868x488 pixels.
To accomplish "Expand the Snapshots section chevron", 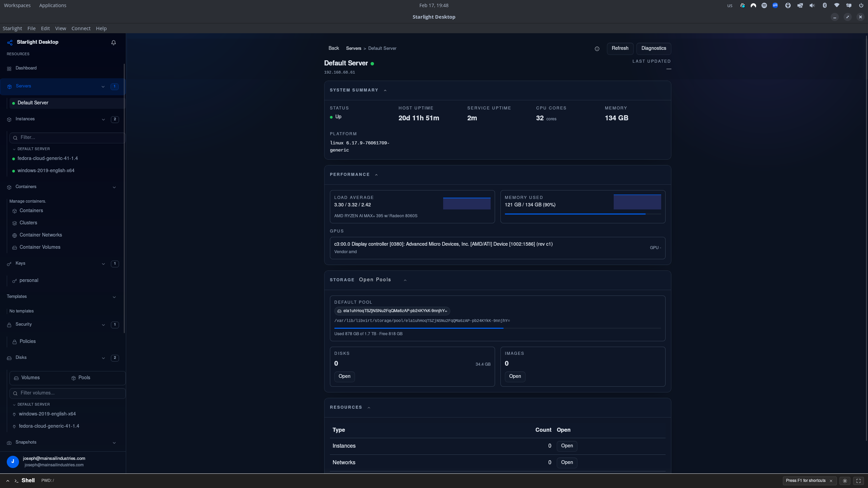I will [114, 443].
